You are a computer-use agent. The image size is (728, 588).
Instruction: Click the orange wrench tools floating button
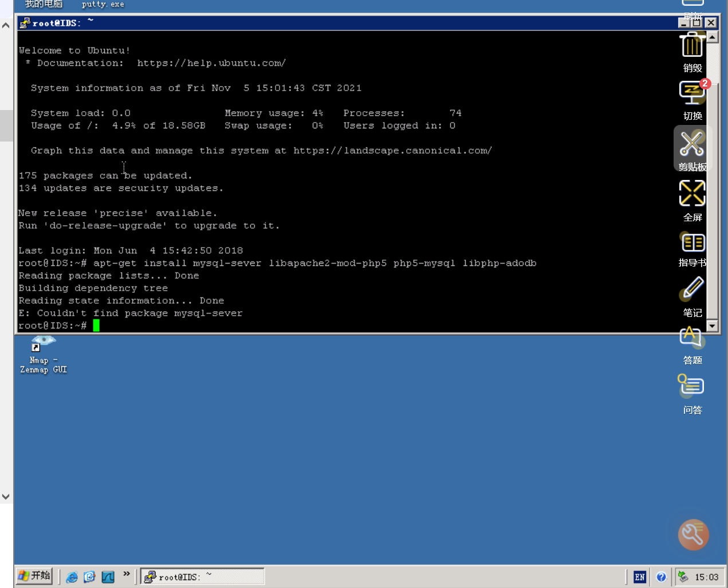pos(693,535)
